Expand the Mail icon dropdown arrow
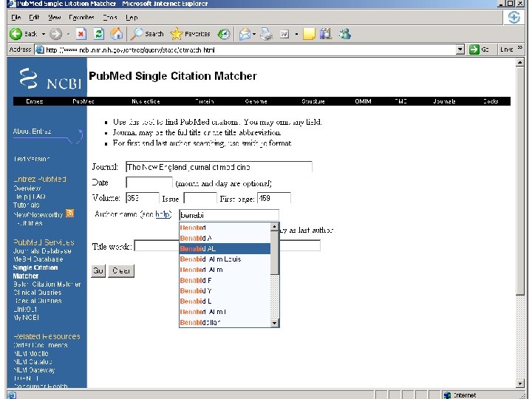Image resolution: width=532 pixels, height=399 pixels. click(253, 34)
